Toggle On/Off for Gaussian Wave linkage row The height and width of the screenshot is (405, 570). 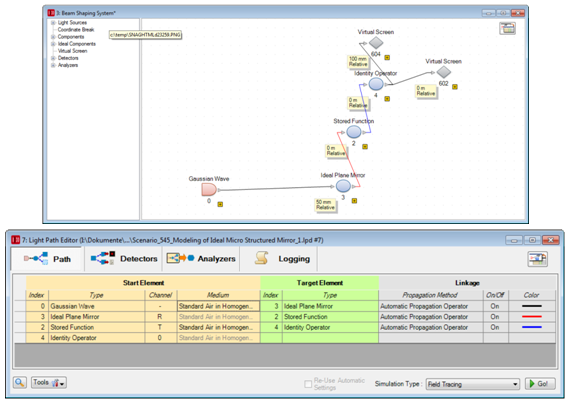(495, 306)
